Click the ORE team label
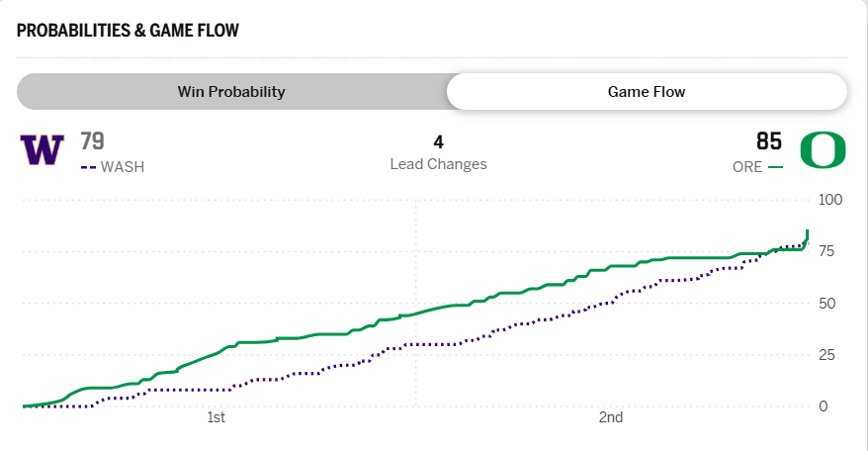The width and height of the screenshot is (868, 451). click(747, 167)
